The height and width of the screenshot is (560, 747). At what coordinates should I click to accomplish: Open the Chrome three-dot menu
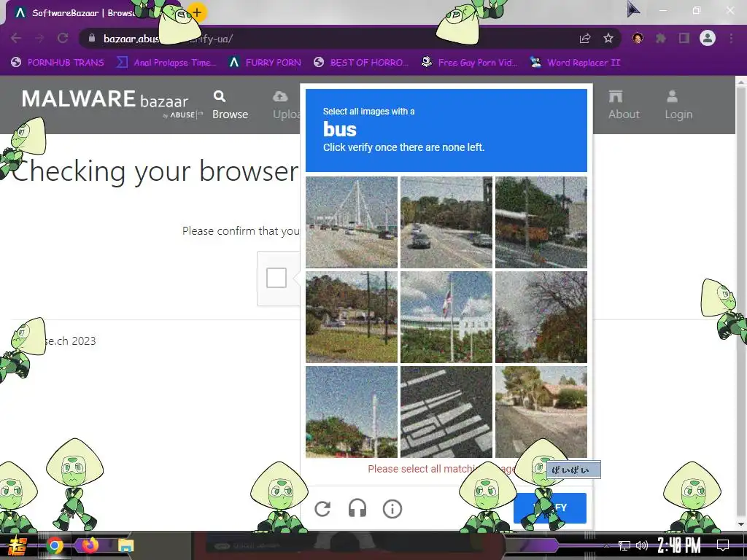(731, 38)
